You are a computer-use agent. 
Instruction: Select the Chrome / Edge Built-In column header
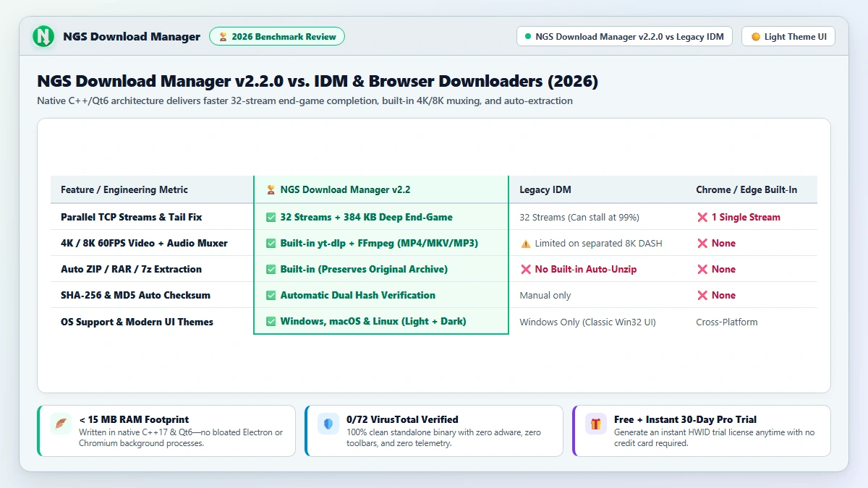(746, 189)
